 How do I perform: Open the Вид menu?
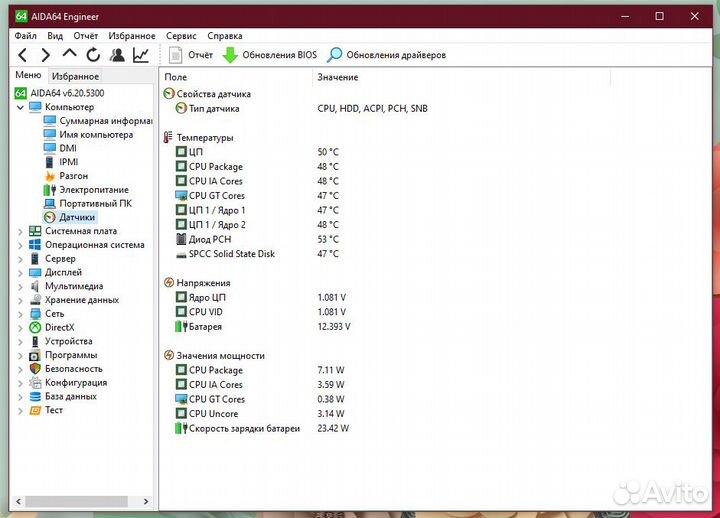coord(55,36)
